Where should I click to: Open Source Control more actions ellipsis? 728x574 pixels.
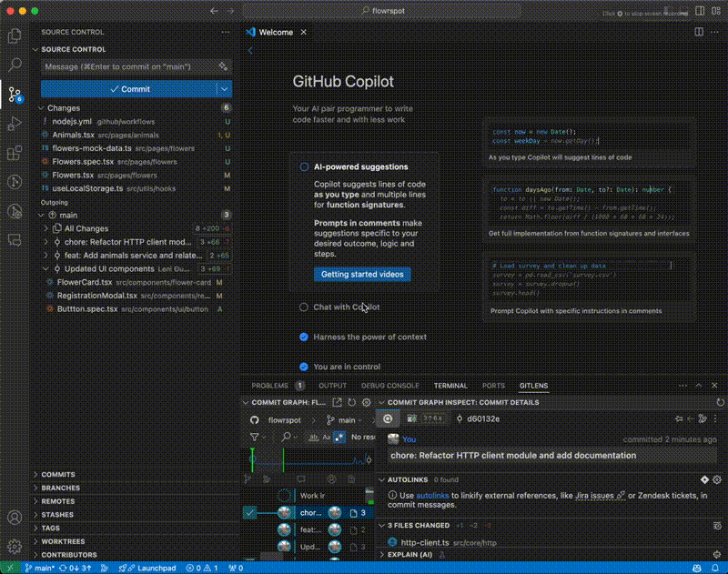click(x=226, y=32)
